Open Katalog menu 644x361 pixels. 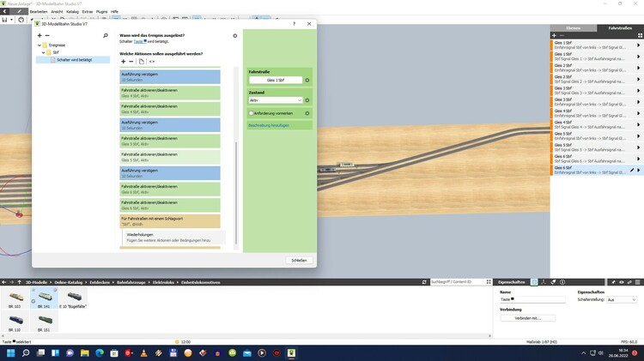click(x=72, y=12)
